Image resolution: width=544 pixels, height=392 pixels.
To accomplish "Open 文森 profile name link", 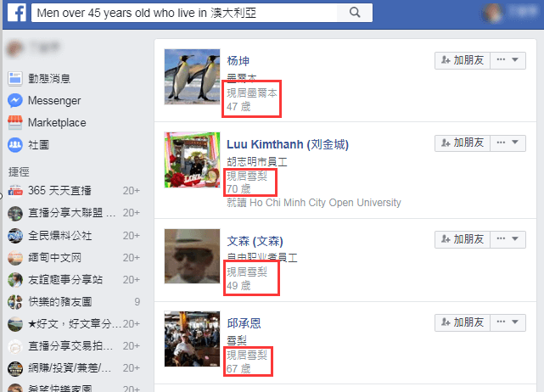I will coord(255,241).
